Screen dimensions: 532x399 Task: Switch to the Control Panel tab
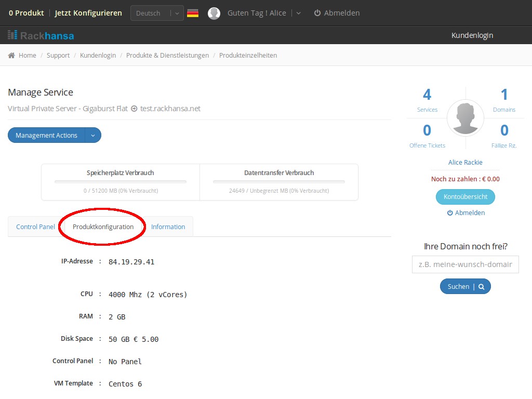coord(35,227)
